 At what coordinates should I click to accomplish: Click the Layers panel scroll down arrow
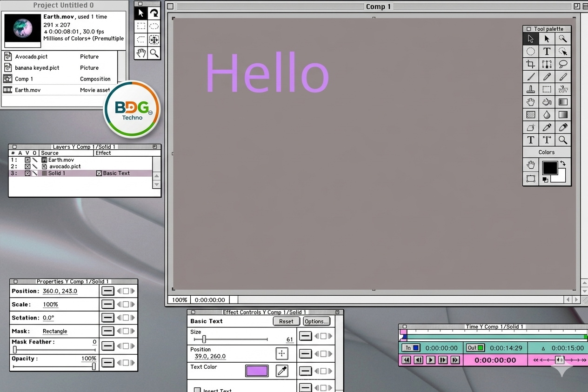point(156,184)
